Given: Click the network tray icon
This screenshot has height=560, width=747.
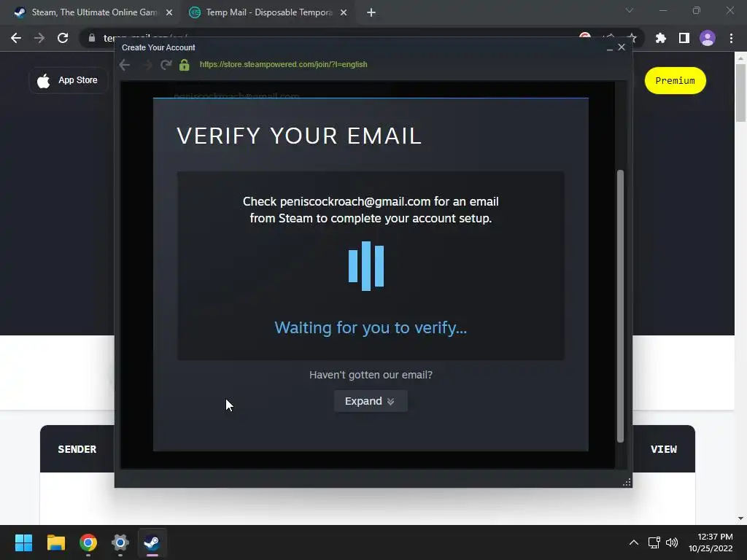Looking at the screenshot, I should tap(654, 542).
